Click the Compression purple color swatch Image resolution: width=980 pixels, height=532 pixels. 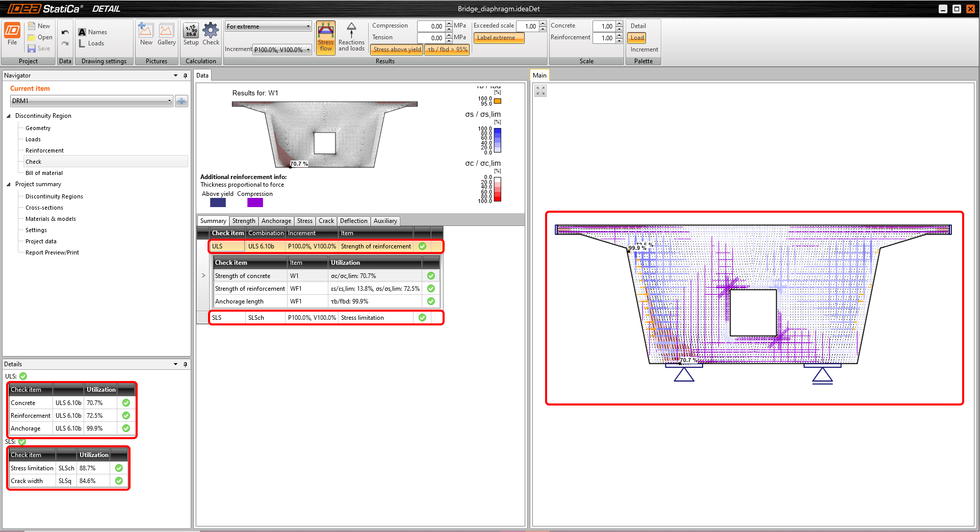[x=255, y=202]
